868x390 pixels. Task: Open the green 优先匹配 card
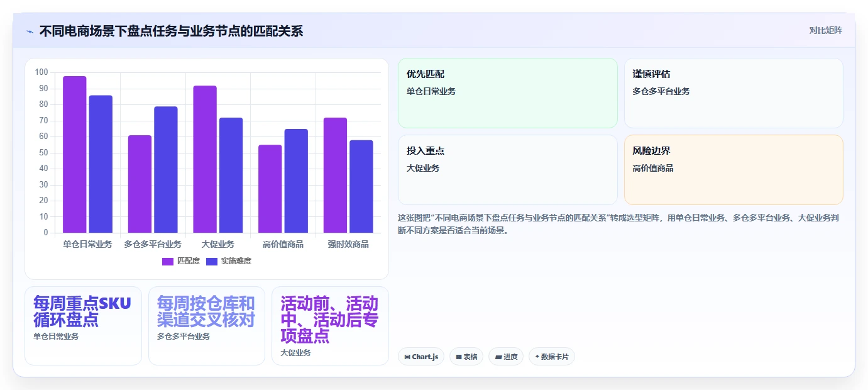coord(508,93)
